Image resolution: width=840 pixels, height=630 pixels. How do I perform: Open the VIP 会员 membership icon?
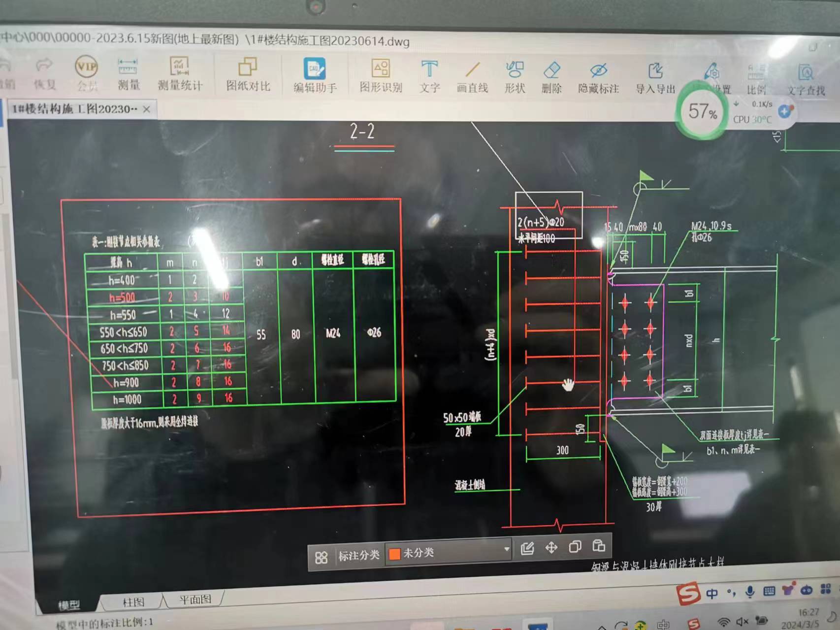click(x=87, y=73)
